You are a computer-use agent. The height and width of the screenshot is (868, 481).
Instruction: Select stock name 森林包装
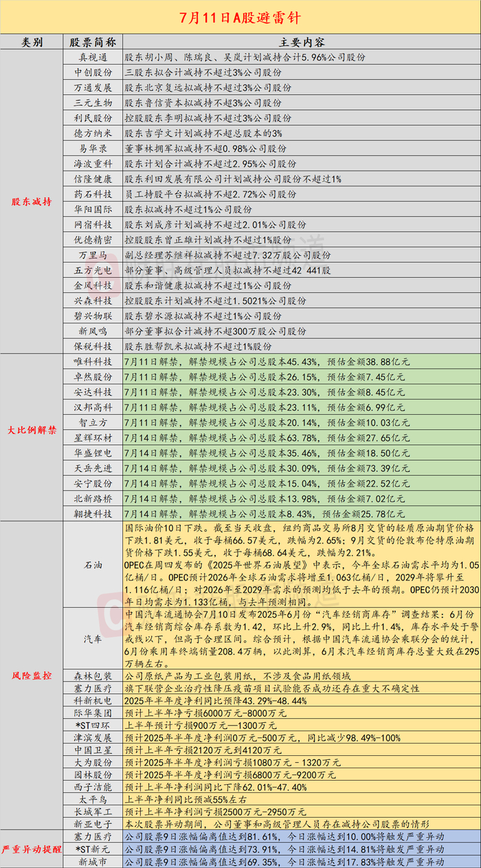click(x=93, y=676)
